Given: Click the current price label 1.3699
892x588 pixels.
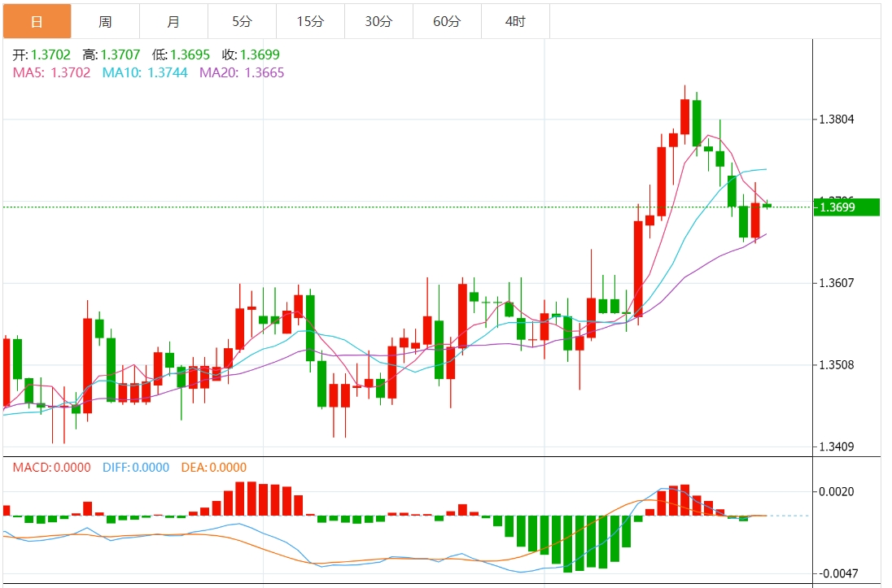Looking at the screenshot, I should click(x=846, y=207).
